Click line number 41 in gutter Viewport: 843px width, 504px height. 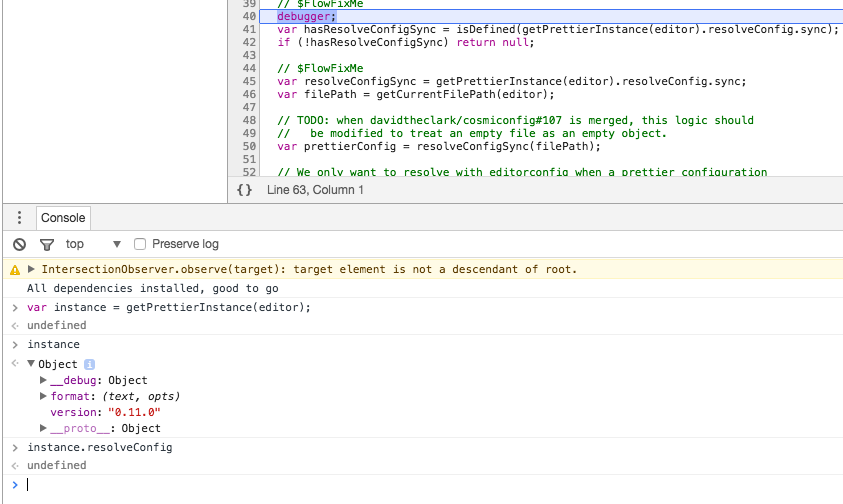[249, 29]
